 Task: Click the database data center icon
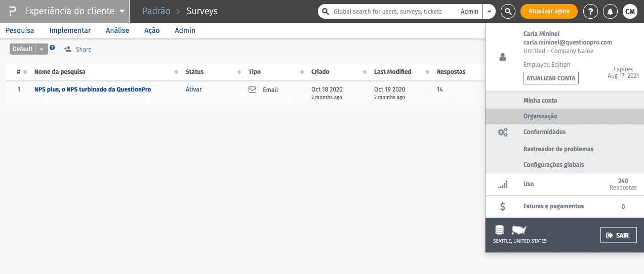click(500, 230)
